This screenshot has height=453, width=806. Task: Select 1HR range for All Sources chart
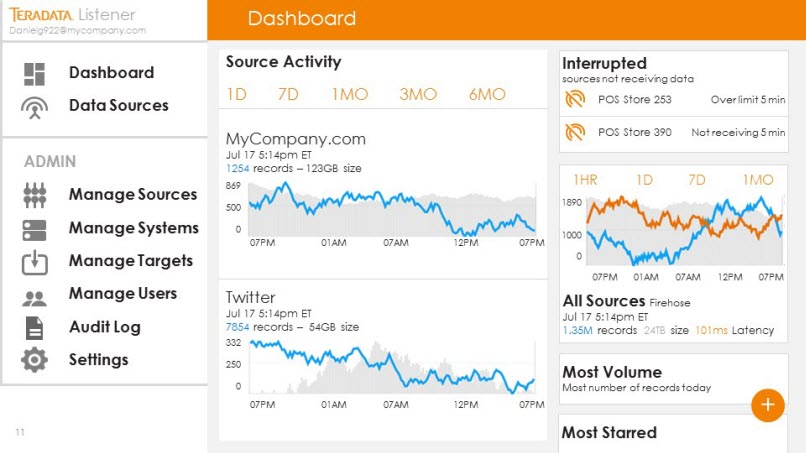click(x=585, y=180)
